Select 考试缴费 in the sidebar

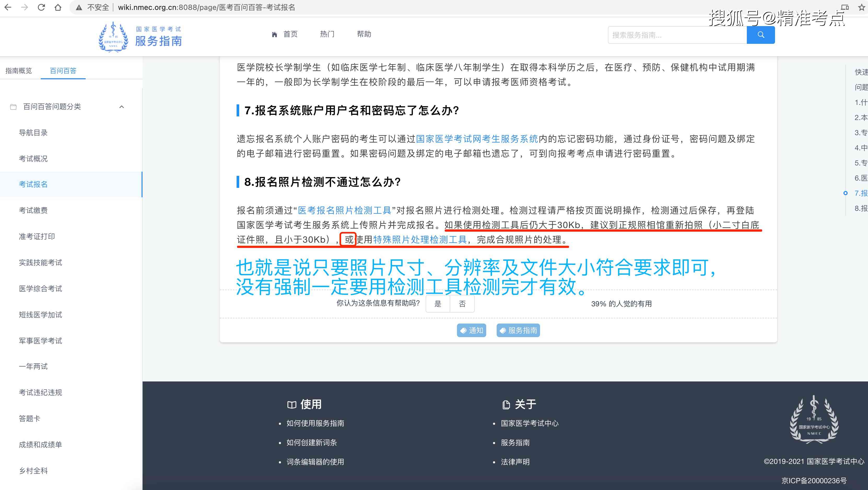[x=33, y=210]
